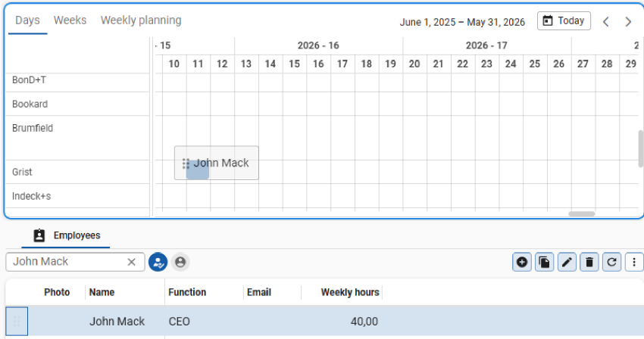Open the three-dot more options menu

[x=634, y=263]
